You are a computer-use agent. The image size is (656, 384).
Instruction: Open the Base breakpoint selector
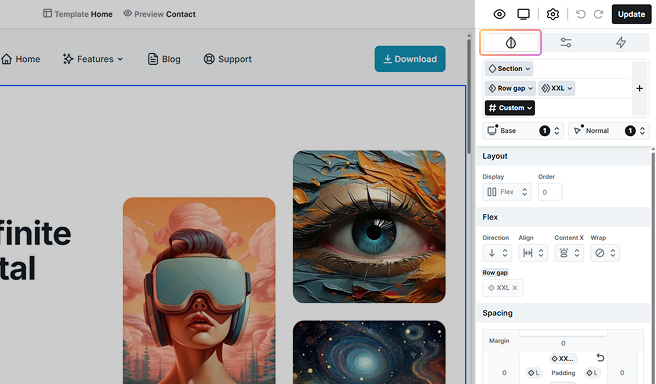coord(523,131)
